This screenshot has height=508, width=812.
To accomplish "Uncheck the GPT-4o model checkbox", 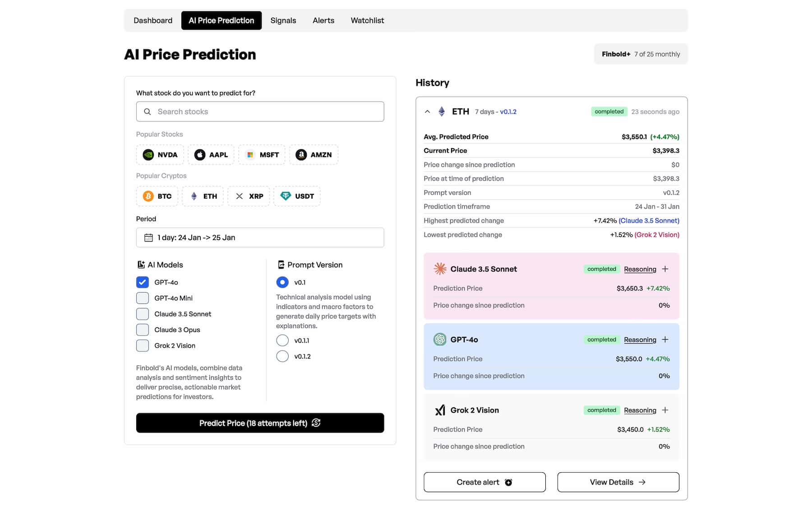I will click(143, 282).
